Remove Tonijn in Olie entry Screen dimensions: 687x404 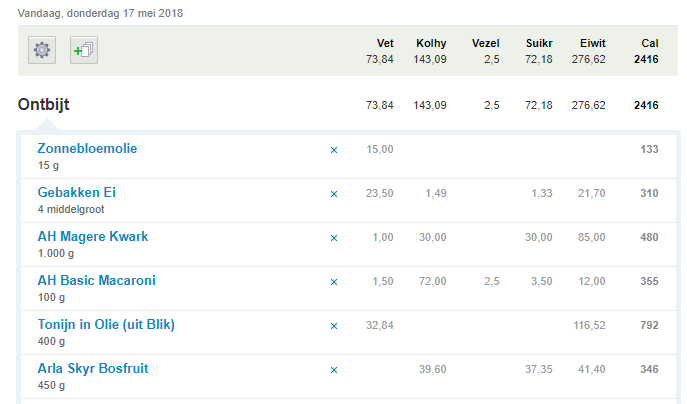334,326
